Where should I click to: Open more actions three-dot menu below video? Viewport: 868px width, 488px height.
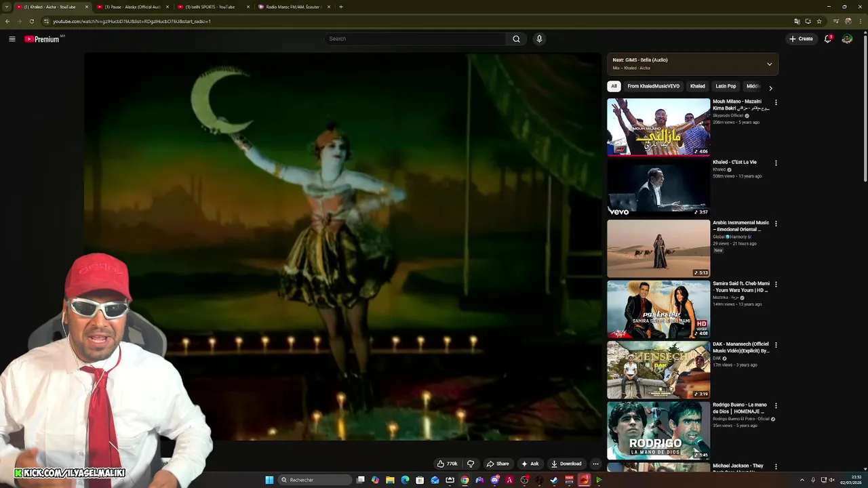coord(595,464)
